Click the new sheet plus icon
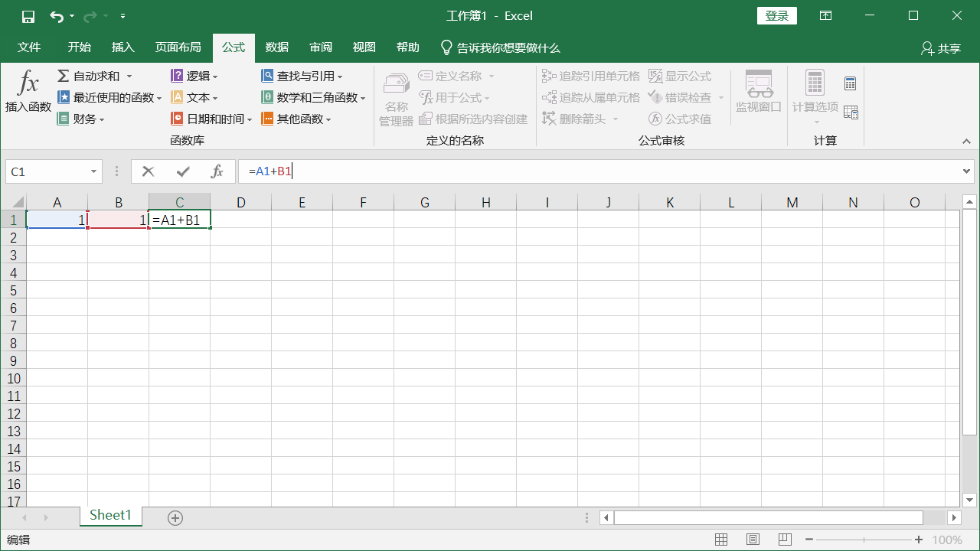Image resolution: width=980 pixels, height=551 pixels. click(175, 518)
